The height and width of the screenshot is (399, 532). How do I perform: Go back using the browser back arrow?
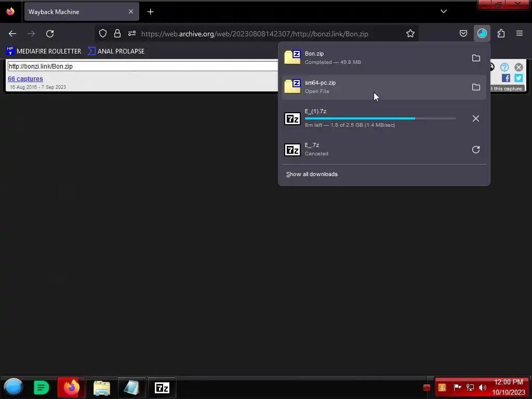click(x=12, y=34)
